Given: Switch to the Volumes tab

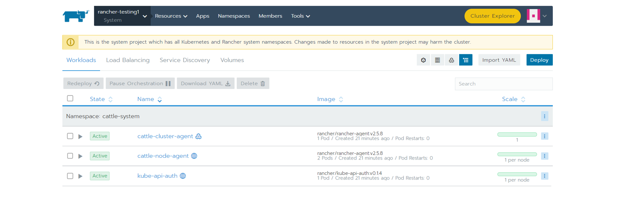Looking at the screenshot, I should tap(232, 60).
